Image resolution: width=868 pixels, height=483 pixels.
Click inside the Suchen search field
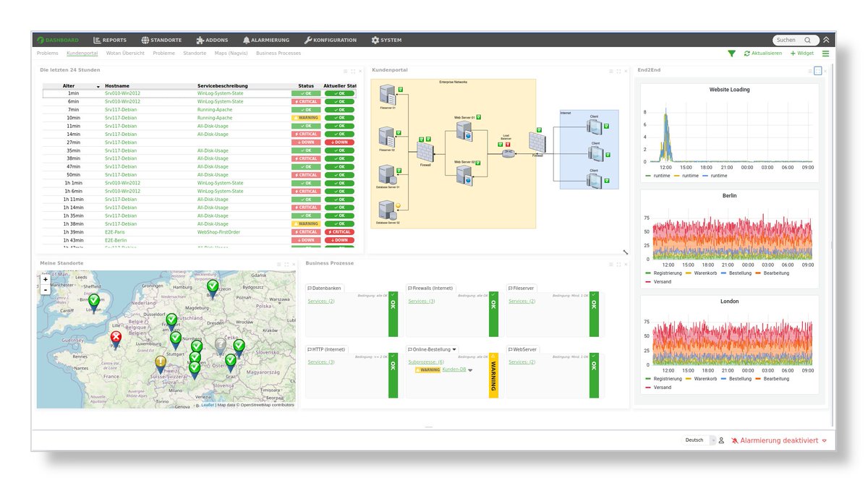click(787, 40)
